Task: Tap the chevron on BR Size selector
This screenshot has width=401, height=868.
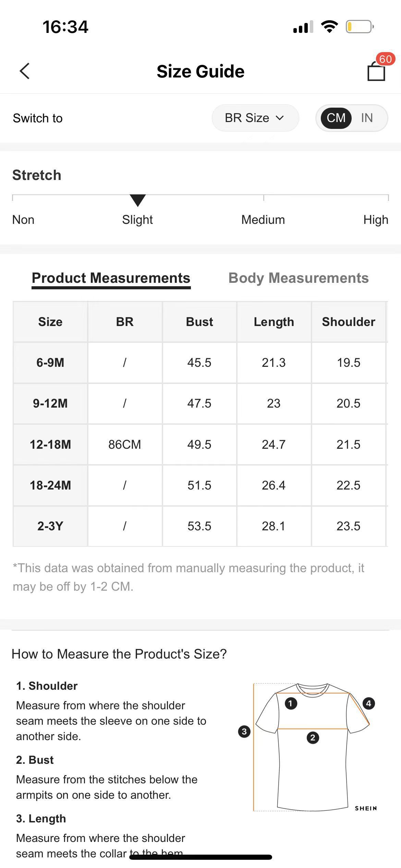Action: coord(280,118)
